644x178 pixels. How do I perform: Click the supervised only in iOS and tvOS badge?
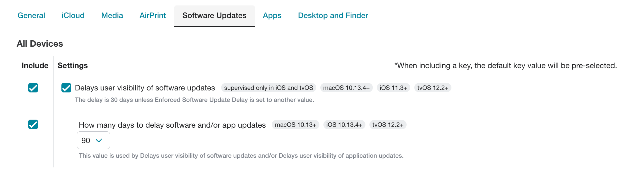(269, 88)
